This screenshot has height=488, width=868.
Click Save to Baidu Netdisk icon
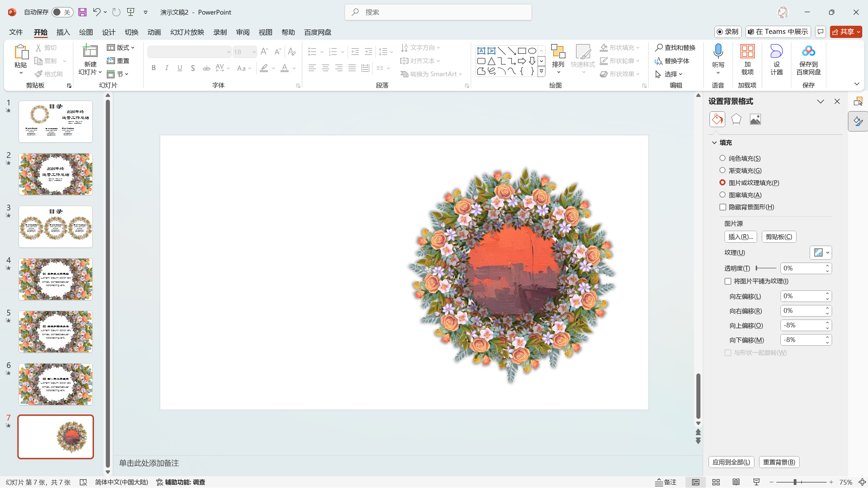pos(809,51)
